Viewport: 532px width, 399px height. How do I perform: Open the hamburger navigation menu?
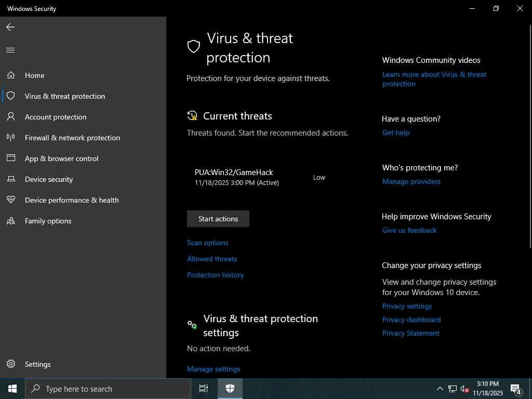[10, 50]
